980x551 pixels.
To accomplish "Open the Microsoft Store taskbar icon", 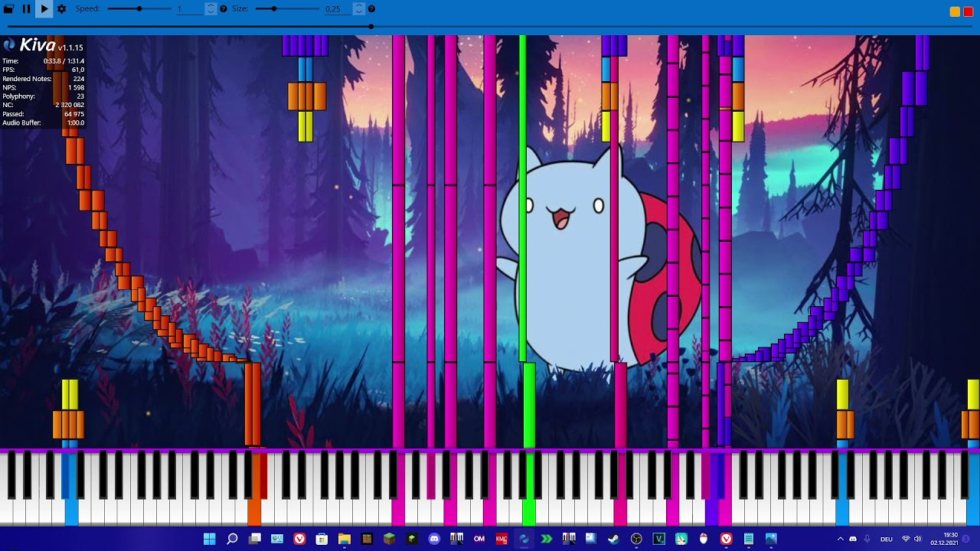I will click(x=322, y=539).
